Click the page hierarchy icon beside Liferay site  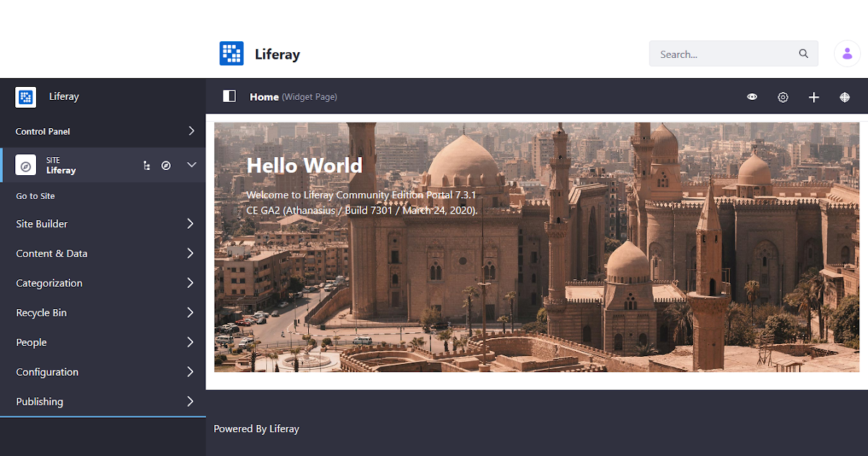[x=147, y=165]
